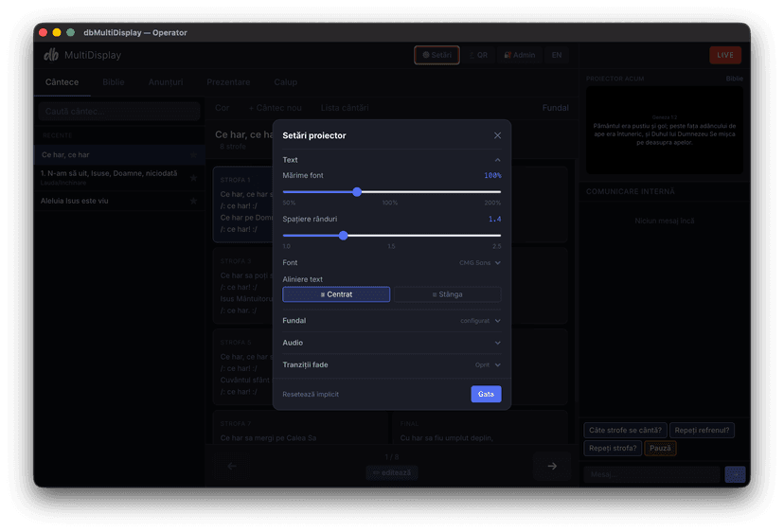Open Setări from the top bar
The image size is (784, 532).
(x=437, y=55)
